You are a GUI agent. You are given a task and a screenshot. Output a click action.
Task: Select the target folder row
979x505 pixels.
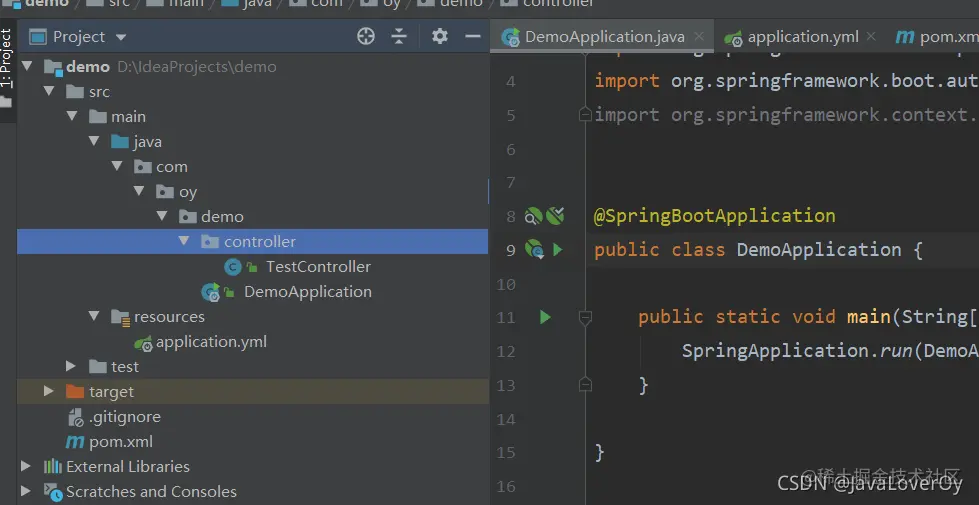coord(252,391)
